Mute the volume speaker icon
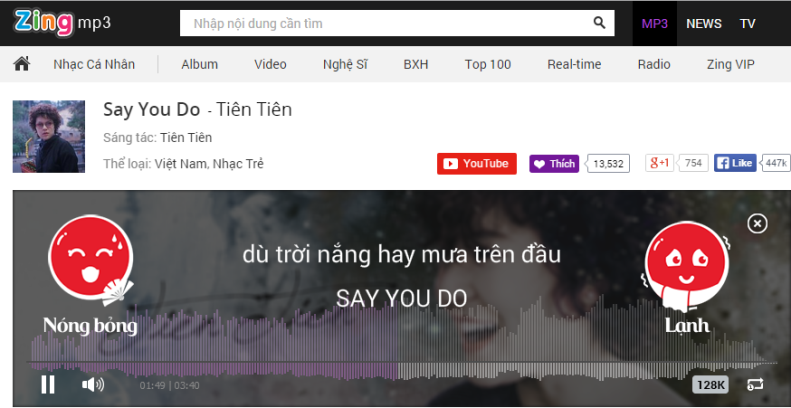The image size is (791, 408). click(x=93, y=385)
